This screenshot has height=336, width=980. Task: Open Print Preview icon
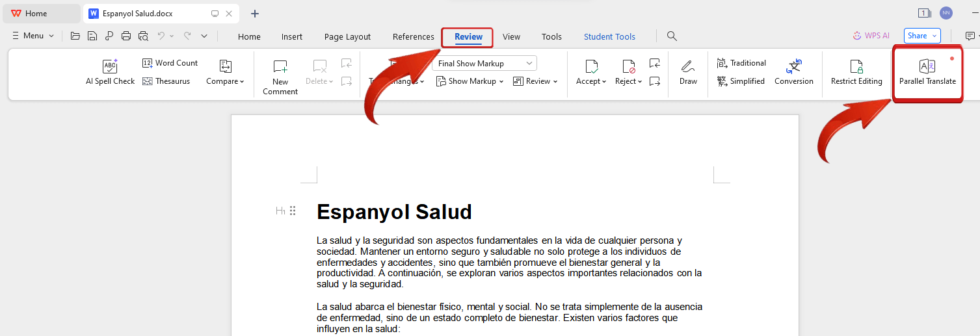[143, 36]
